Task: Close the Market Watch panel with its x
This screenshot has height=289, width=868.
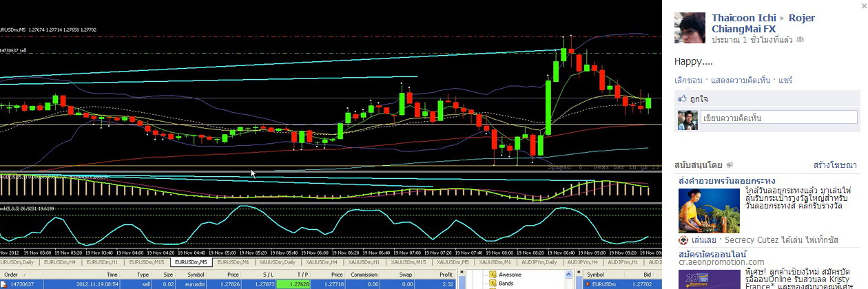Action: point(579,271)
